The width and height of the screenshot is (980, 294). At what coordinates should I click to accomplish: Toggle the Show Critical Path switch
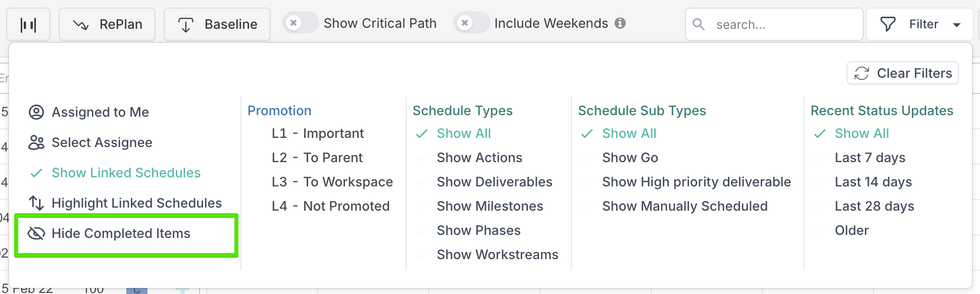(x=300, y=23)
